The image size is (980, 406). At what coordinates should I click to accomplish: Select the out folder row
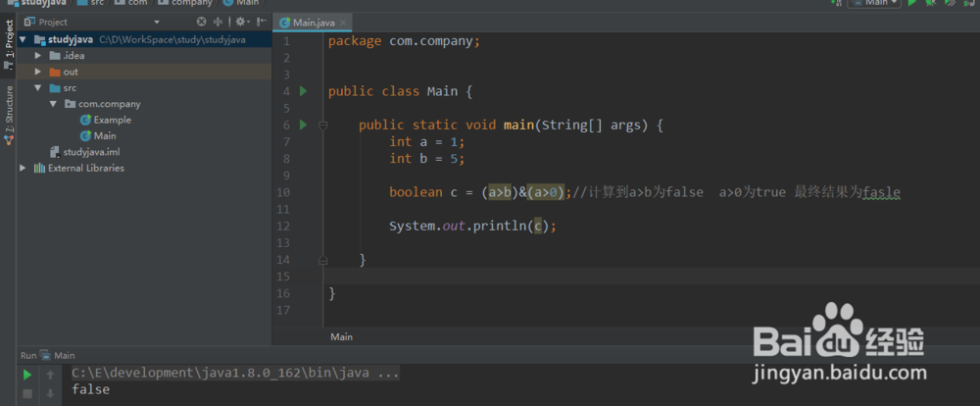click(x=144, y=72)
